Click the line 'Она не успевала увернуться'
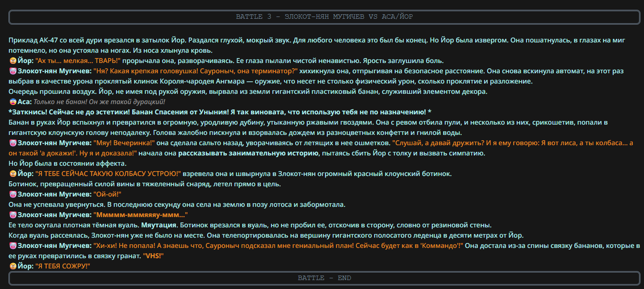 tap(177, 205)
